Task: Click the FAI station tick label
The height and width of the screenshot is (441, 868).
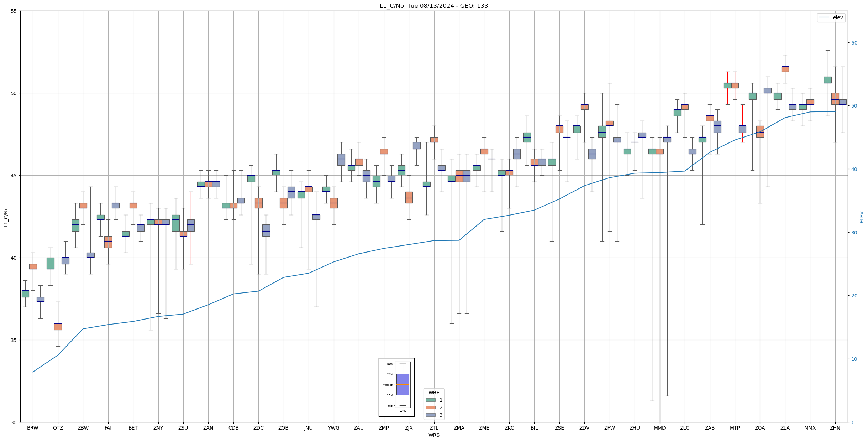Action: point(108,428)
